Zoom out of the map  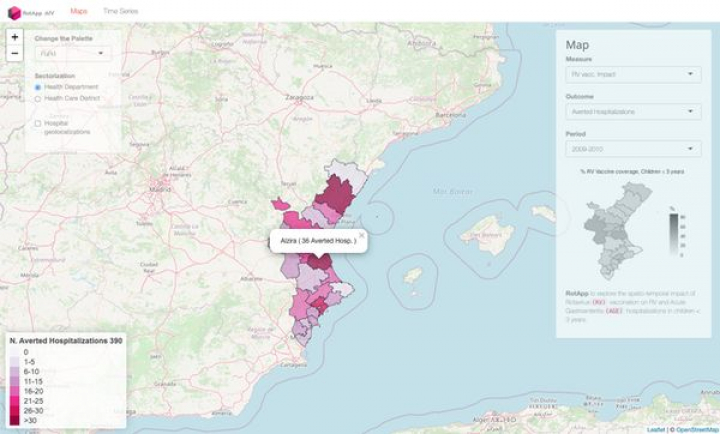[14, 53]
